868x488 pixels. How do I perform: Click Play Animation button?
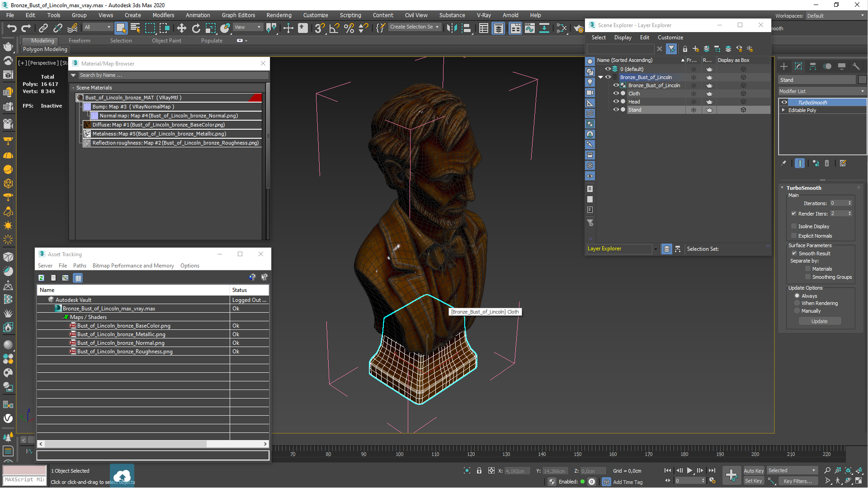[x=689, y=470]
